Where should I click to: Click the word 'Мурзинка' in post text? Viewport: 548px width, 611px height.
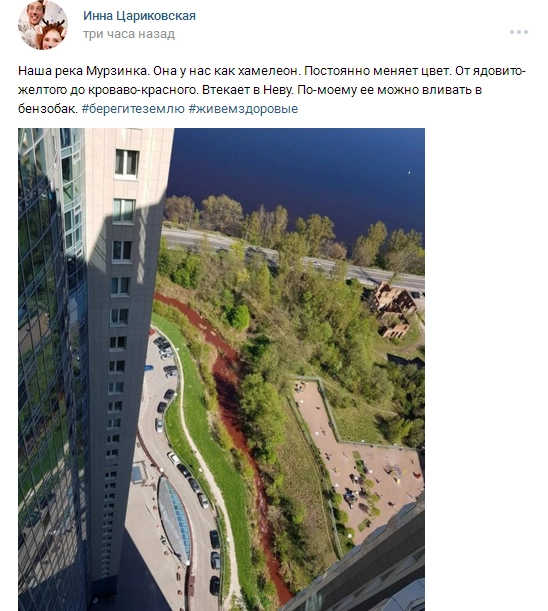(117, 71)
